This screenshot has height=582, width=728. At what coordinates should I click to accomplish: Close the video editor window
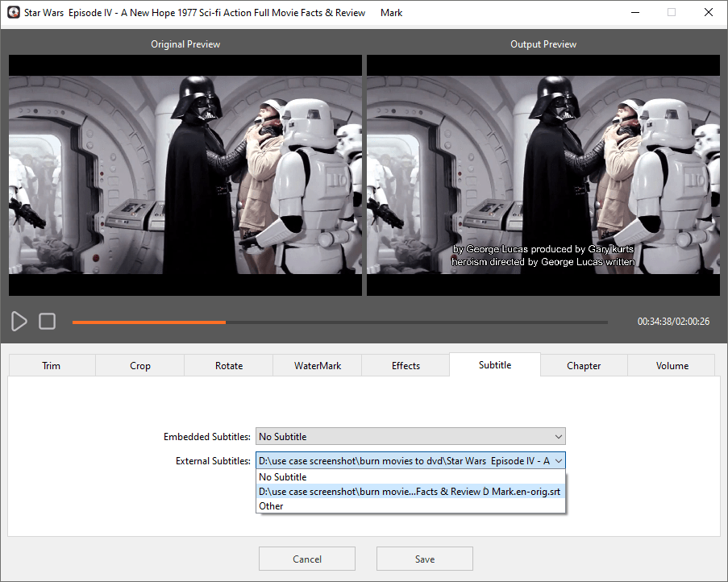[x=708, y=13]
